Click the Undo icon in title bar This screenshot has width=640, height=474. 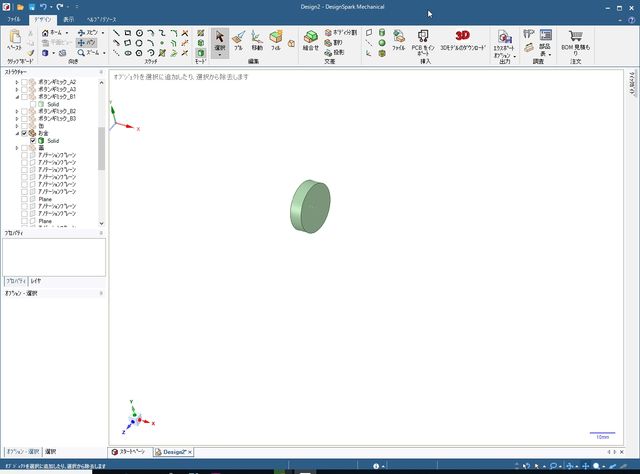coord(43,7)
